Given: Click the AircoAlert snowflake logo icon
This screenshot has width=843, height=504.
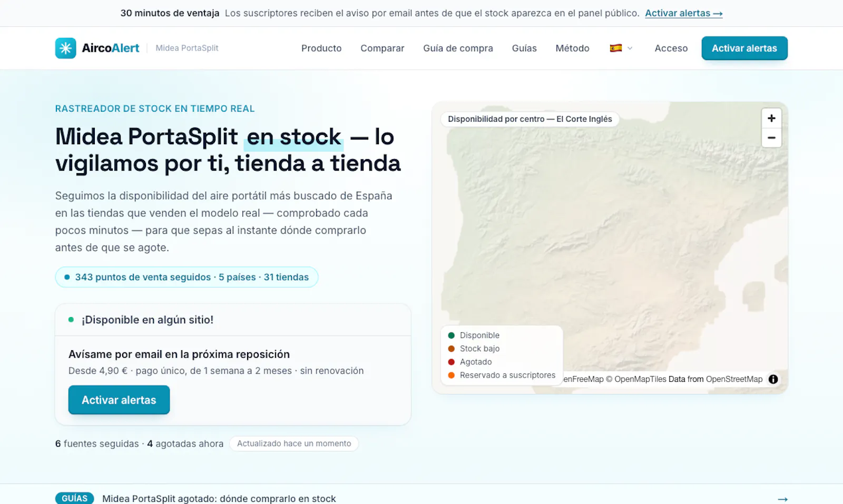Looking at the screenshot, I should [x=65, y=48].
